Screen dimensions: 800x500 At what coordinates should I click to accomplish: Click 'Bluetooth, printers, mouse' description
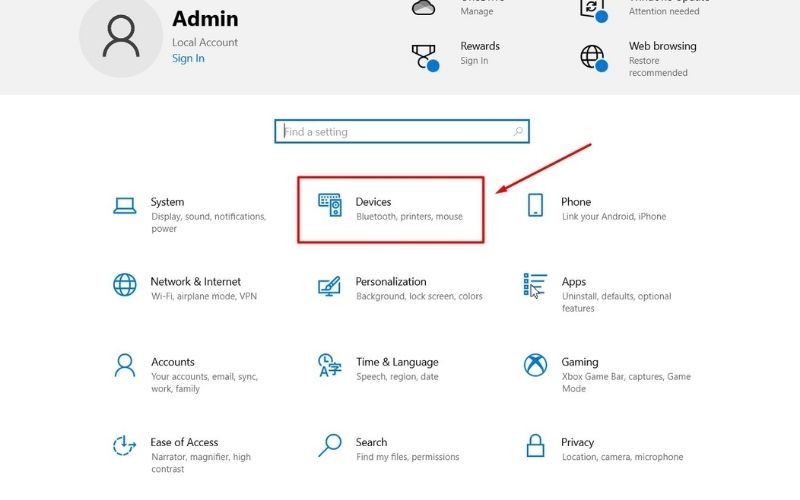pyautogui.click(x=409, y=217)
